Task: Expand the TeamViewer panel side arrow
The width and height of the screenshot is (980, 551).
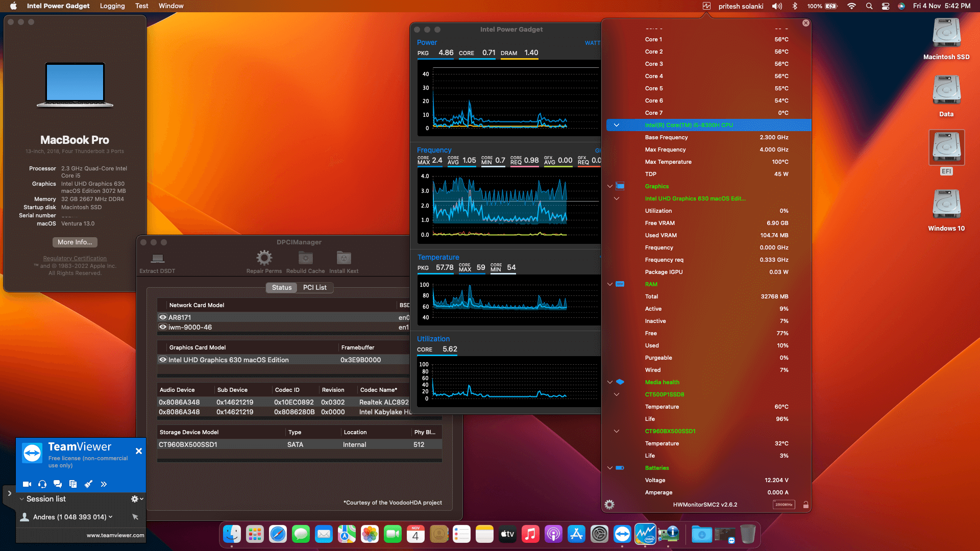Action: coord(9,493)
